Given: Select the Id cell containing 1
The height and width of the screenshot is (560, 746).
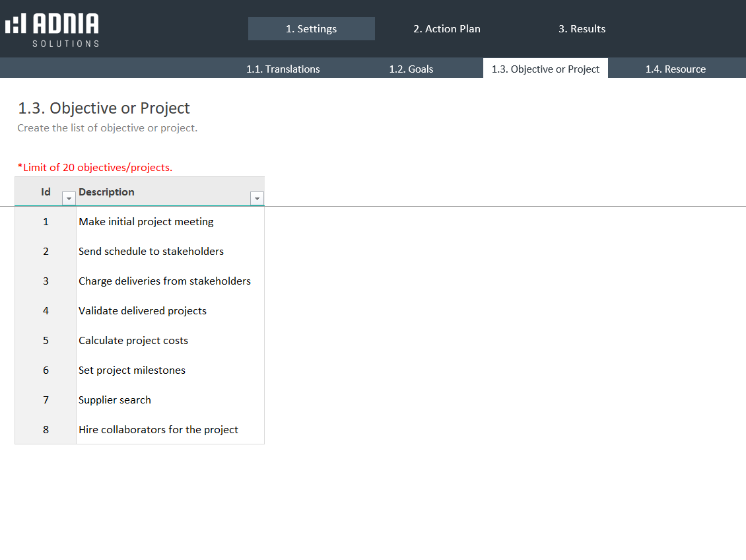Looking at the screenshot, I should (46, 222).
